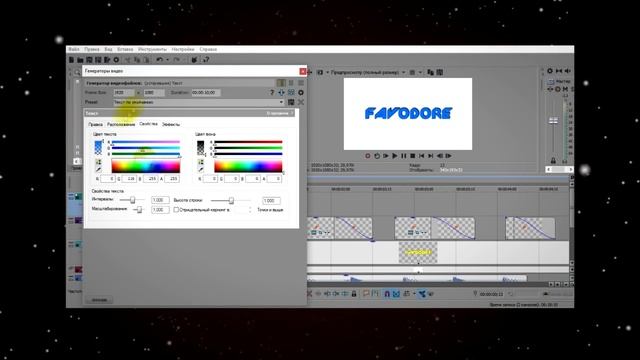Step to the next frame
This screenshot has height=360, width=640.
click(x=449, y=156)
